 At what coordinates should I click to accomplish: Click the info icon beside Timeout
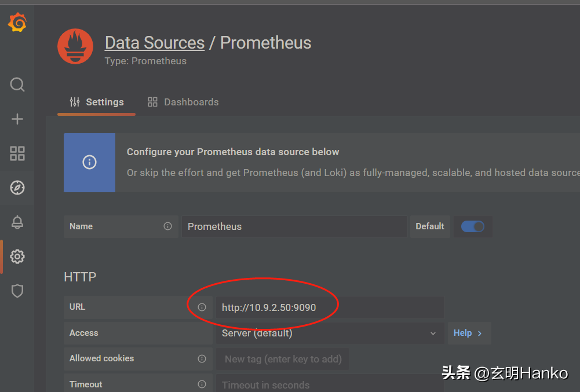(202, 384)
